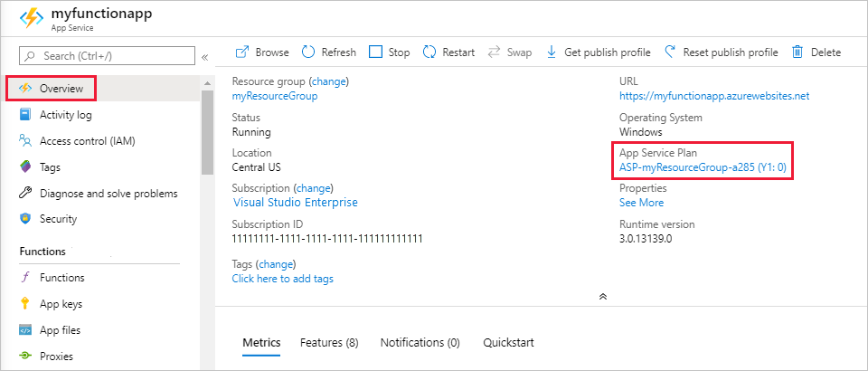Click the Runtime version 3.0.13139.0 value
The image size is (868, 371).
tap(647, 239)
